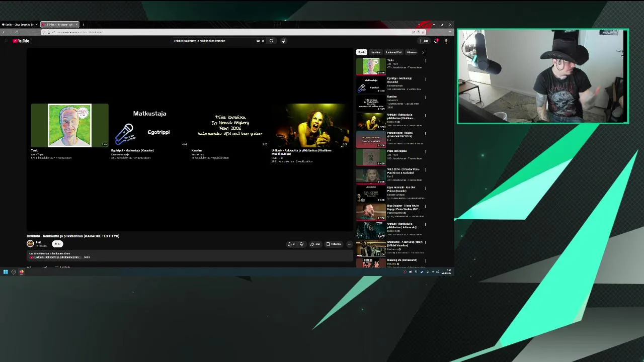The image size is (644, 362).
Task: Open El Condor Pasa sidebar video
Action: point(371,175)
